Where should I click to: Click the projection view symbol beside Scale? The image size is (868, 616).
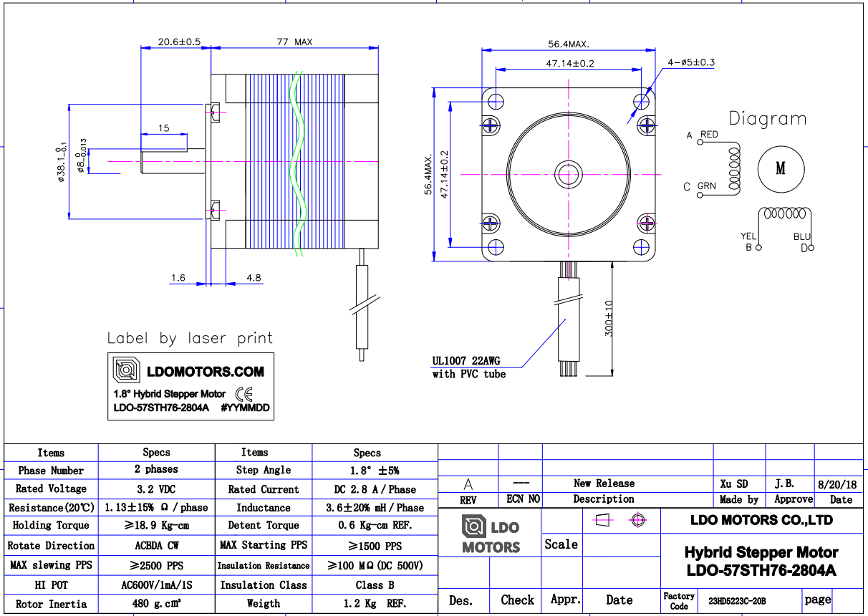(602, 521)
